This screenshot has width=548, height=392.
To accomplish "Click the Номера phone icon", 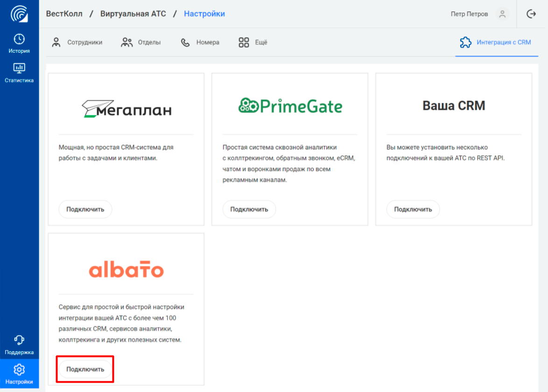I will [x=185, y=42].
